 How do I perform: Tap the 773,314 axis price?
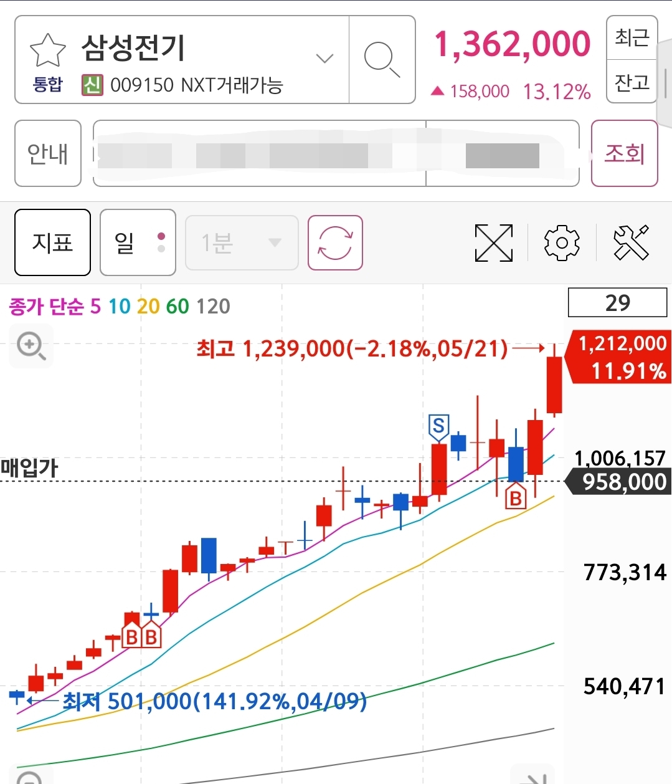[x=625, y=572]
